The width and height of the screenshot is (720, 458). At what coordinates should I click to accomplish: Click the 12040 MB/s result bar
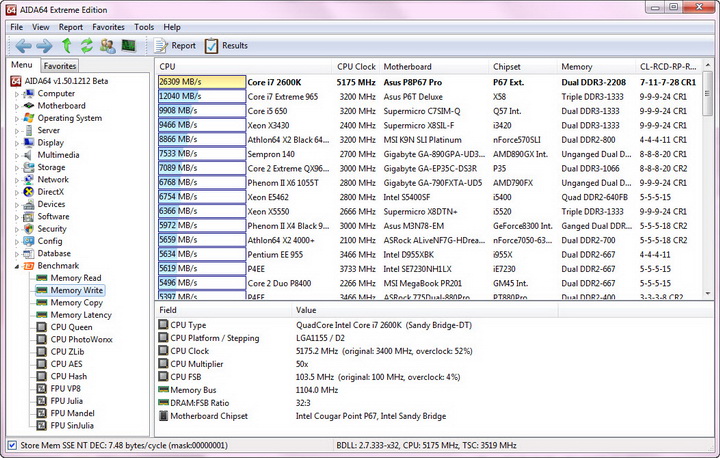click(202, 96)
